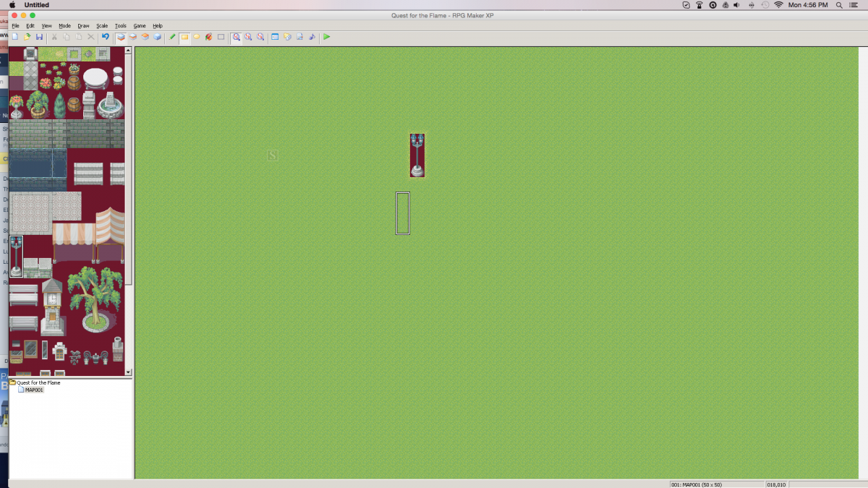Click the green Playtest arrow
Image resolution: width=868 pixels, height=488 pixels.
(x=327, y=37)
